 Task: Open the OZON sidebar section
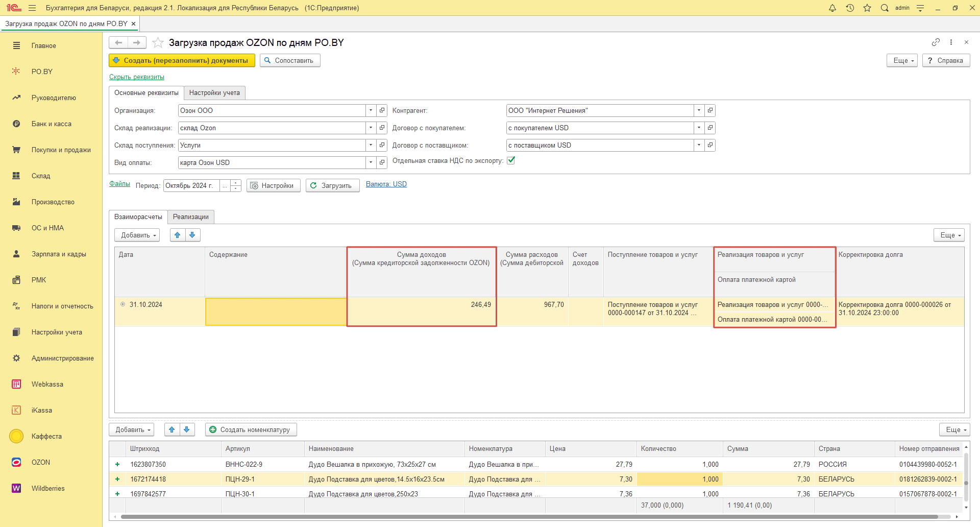point(41,462)
